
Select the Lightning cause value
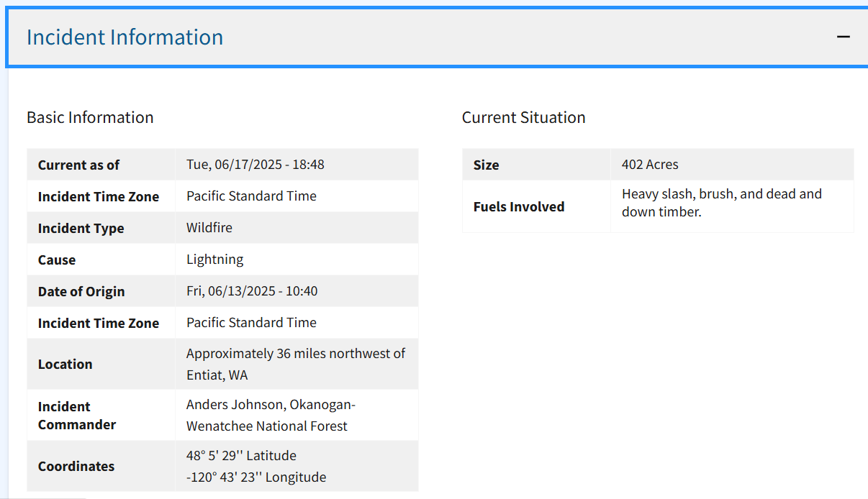214,260
